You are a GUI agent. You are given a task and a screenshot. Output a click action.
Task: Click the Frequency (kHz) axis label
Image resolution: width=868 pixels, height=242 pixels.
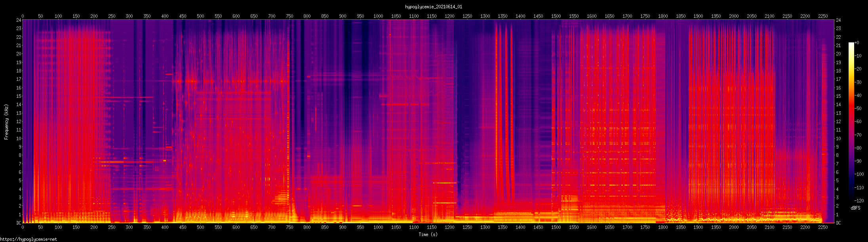(6, 122)
